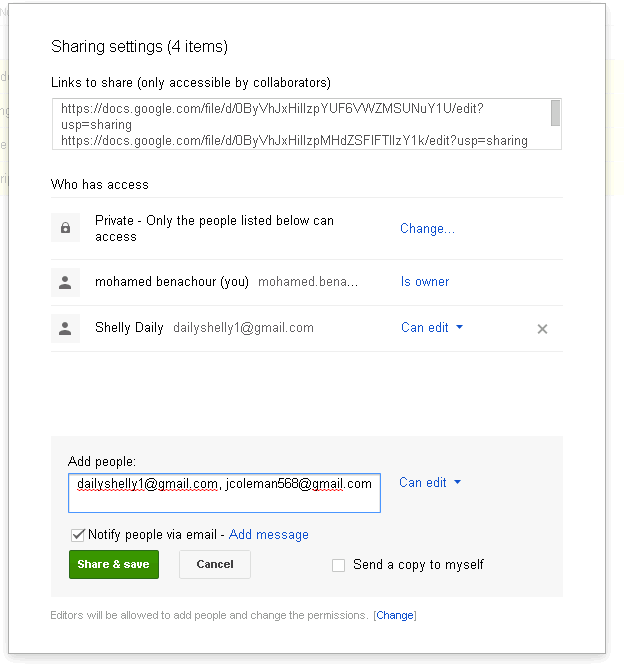624x667 pixels.
Task: Click inside the Add people email field
Action: tap(224, 493)
